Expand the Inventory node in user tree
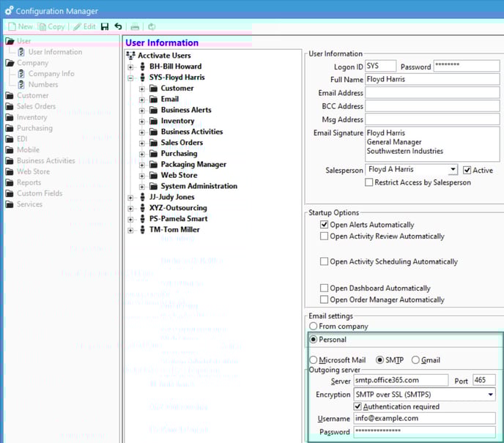Image resolution: width=504 pixels, height=443 pixels. point(142,122)
